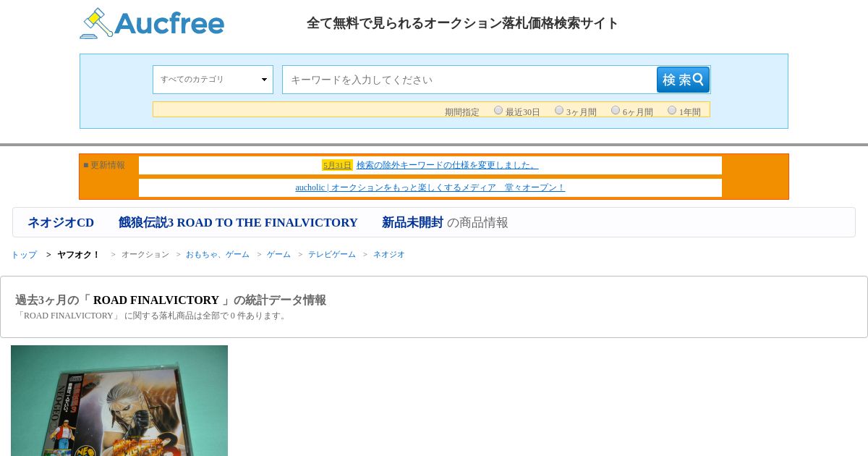Image resolution: width=868 pixels, height=456 pixels.
Task: Click the オークション breadcrumb text
Action: pos(145,255)
